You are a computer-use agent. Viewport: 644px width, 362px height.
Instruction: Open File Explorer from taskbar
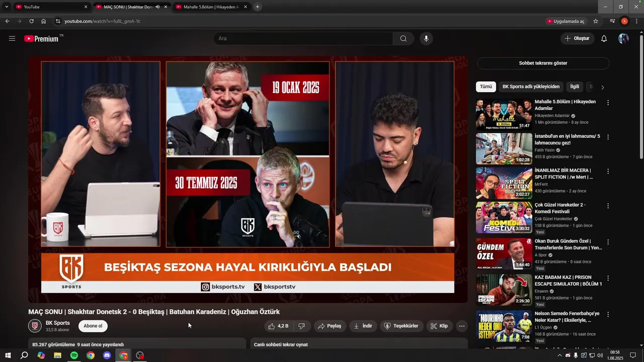point(57,355)
